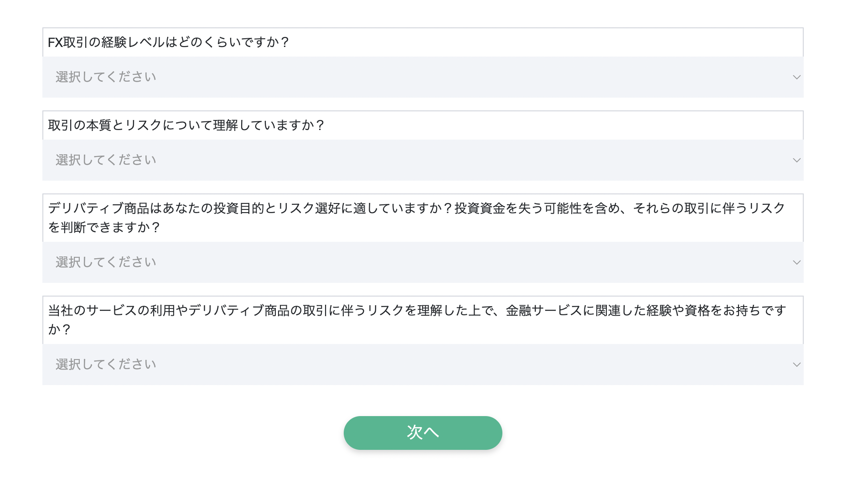Click the question text 取引の本質とリスクについて理解していますか？
Screen dimensions: 868x490
point(186,125)
